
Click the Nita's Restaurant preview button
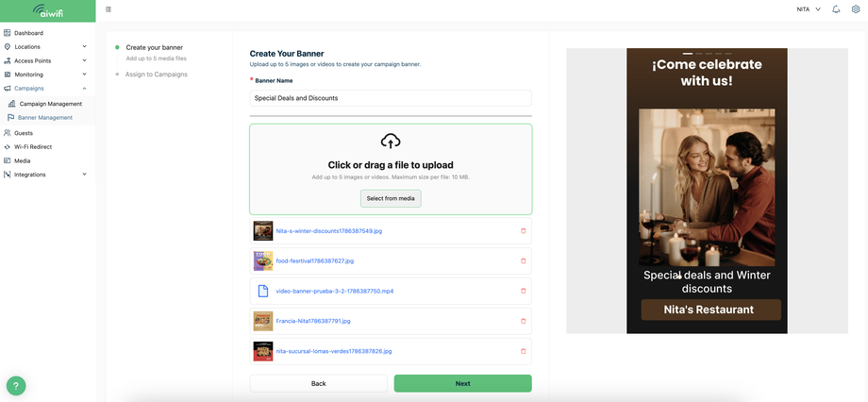[710, 310]
